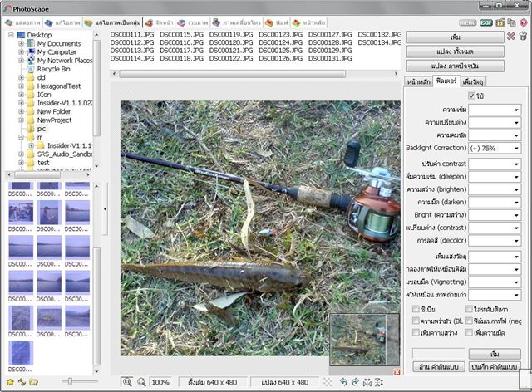The width and height of the screenshot is (532, 392).
Task: Flip image horizontally icon
Action: coord(367,382)
